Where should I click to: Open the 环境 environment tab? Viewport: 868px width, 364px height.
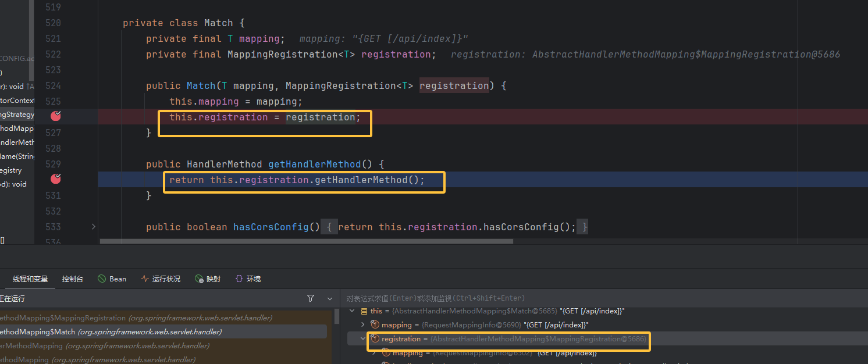pyautogui.click(x=248, y=279)
